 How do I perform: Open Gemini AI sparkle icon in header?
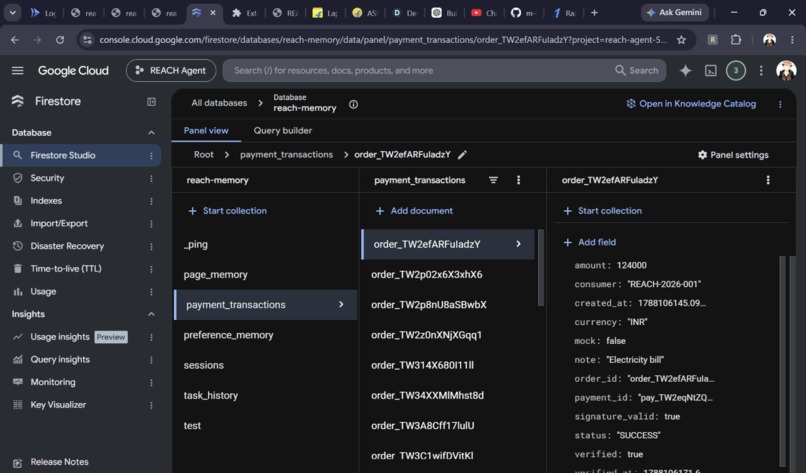(x=685, y=70)
